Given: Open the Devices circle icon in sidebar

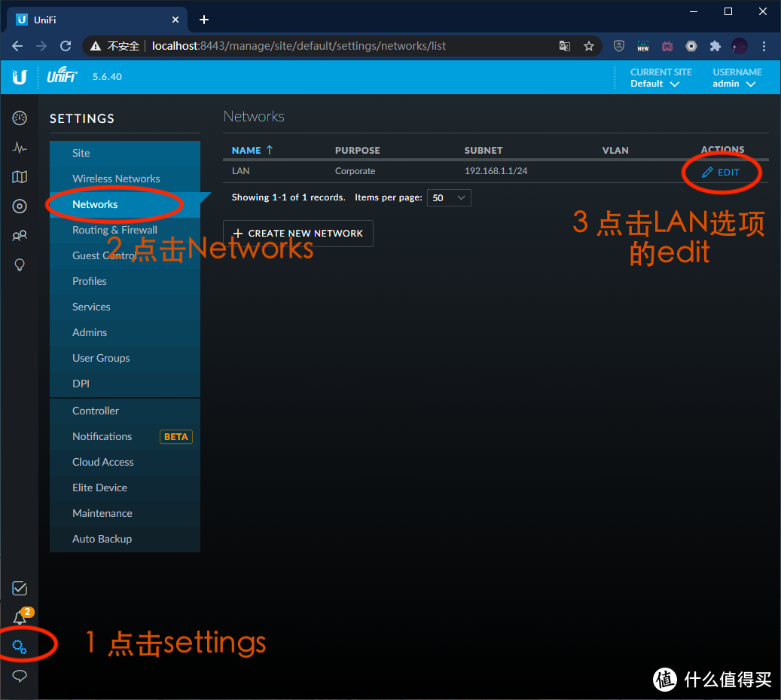Looking at the screenshot, I should pos(20,206).
